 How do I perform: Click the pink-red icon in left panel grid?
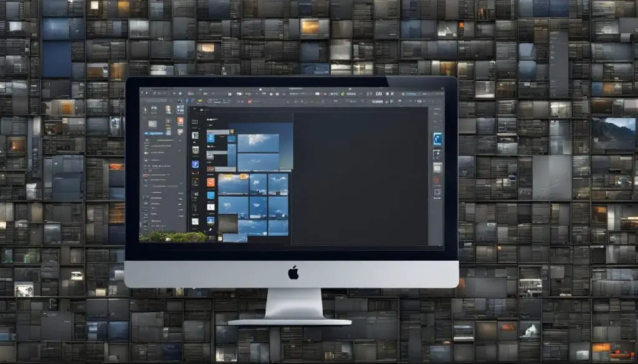[x=168, y=110]
